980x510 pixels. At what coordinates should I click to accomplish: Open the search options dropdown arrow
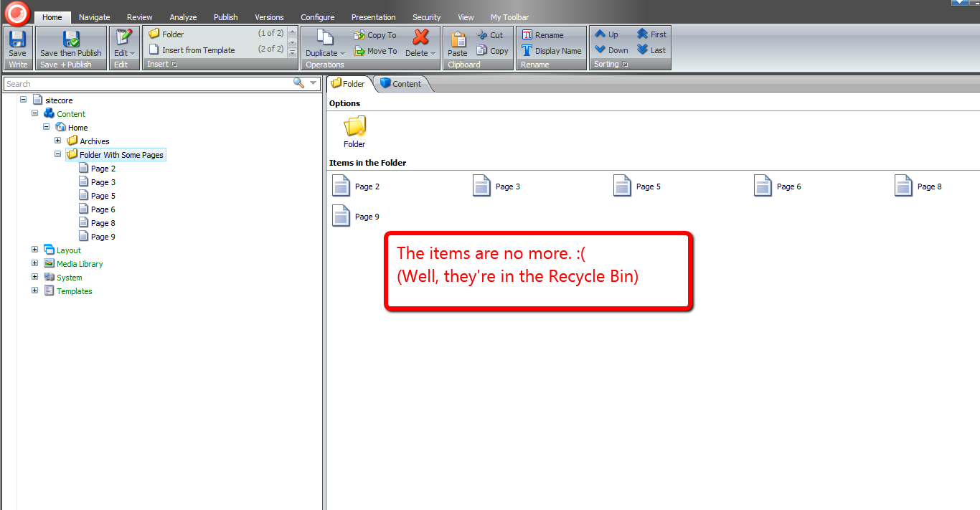(314, 83)
